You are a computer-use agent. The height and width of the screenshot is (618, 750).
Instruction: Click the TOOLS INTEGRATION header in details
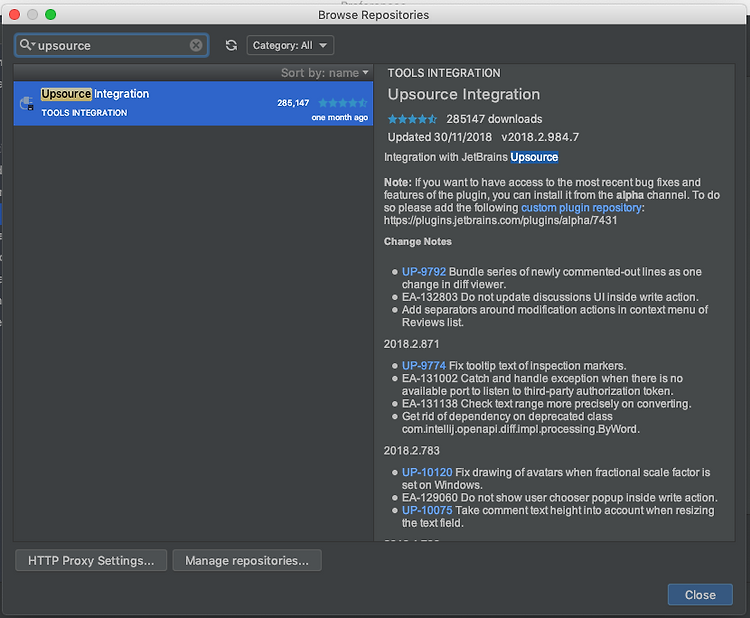click(444, 73)
